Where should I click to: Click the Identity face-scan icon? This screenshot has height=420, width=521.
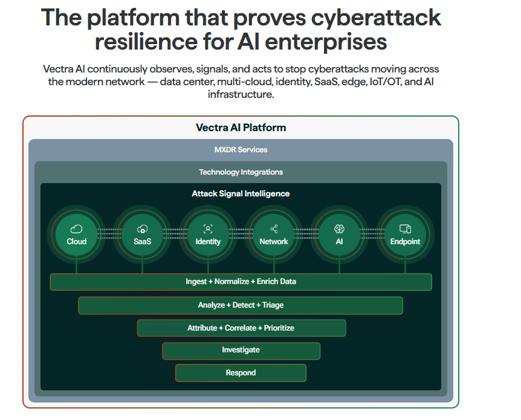tap(208, 228)
